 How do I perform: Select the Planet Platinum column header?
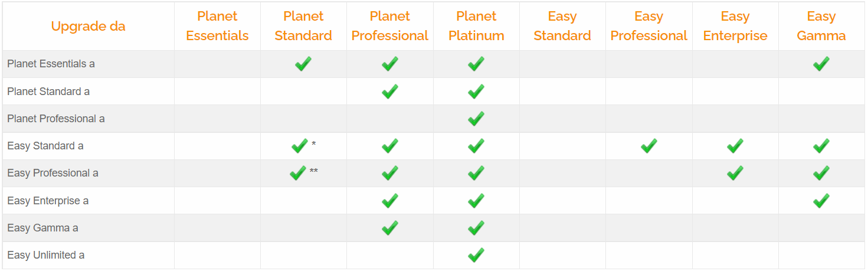click(x=476, y=26)
